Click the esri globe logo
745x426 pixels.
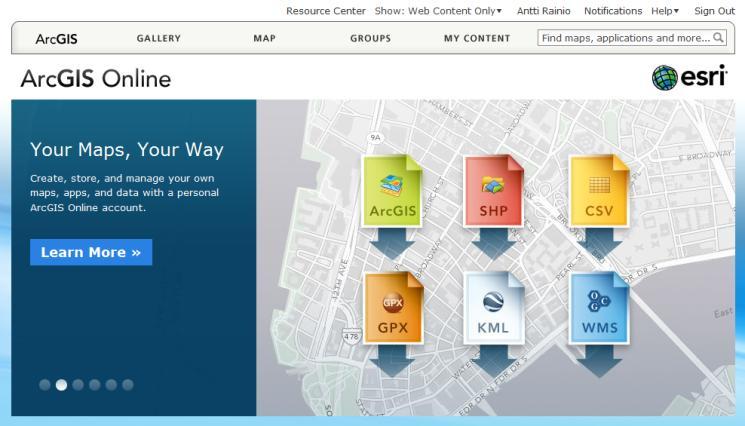pyautogui.click(x=664, y=77)
